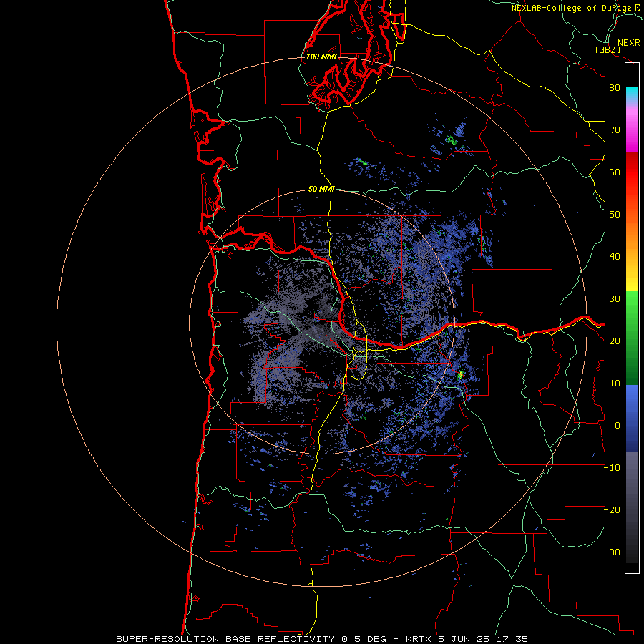Click the -20 value on the dBZ scale
This screenshot has height=644, width=644.
coord(612,509)
